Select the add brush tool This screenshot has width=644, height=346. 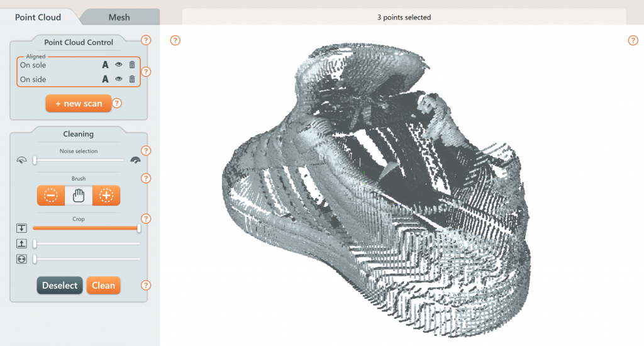click(x=106, y=196)
